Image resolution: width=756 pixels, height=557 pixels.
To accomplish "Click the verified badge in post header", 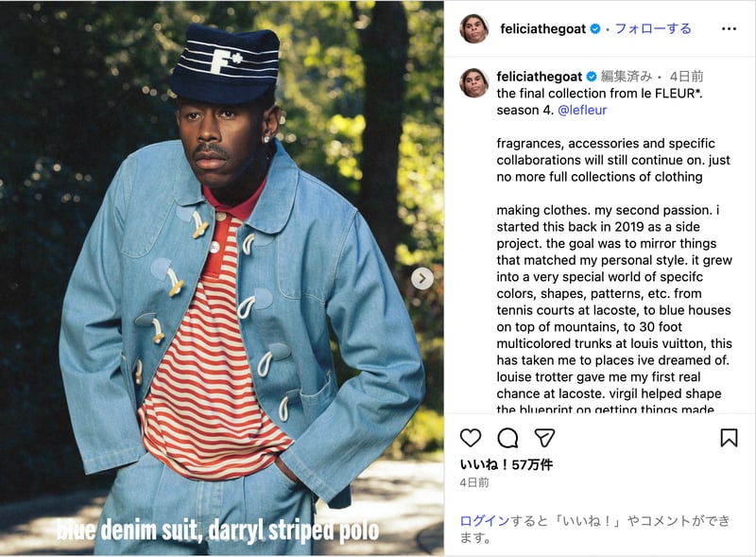I will click(x=595, y=29).
